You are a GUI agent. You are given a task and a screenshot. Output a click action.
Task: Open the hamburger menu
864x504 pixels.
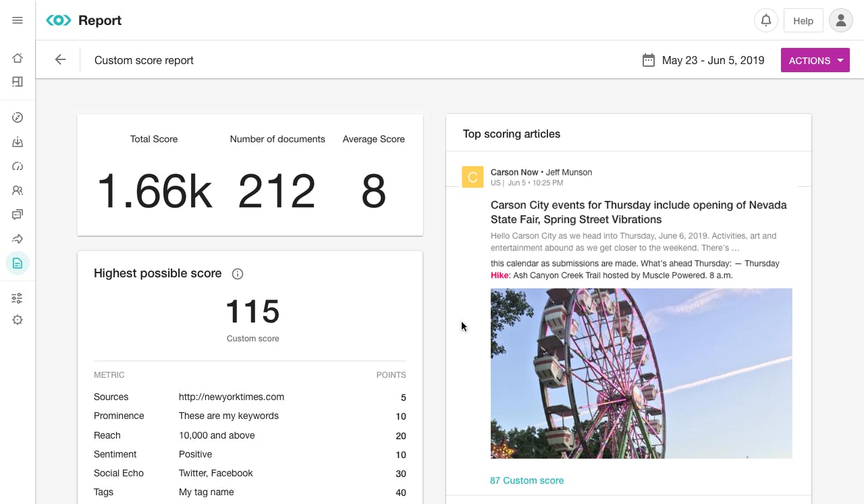click(18, 20)
